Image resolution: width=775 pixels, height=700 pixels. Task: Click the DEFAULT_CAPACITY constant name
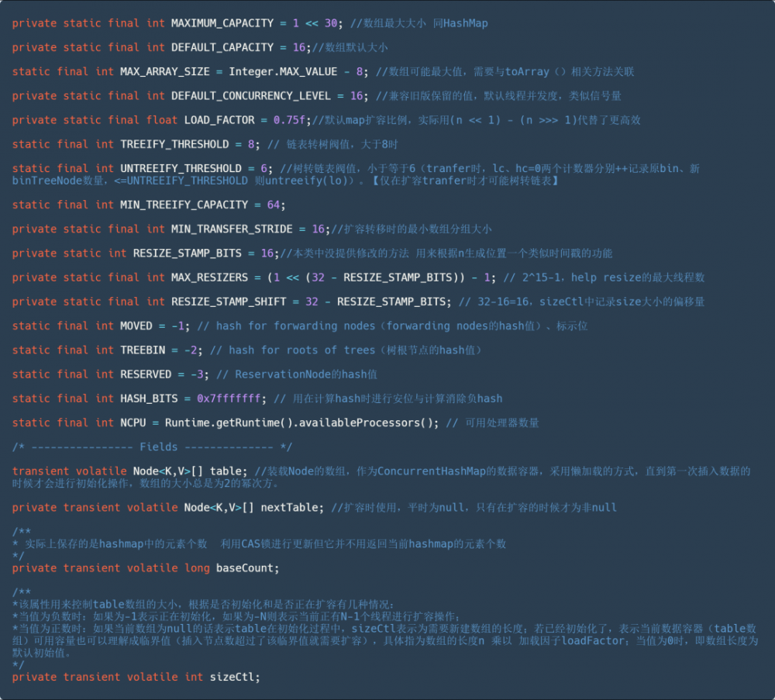tap(222, 47)
